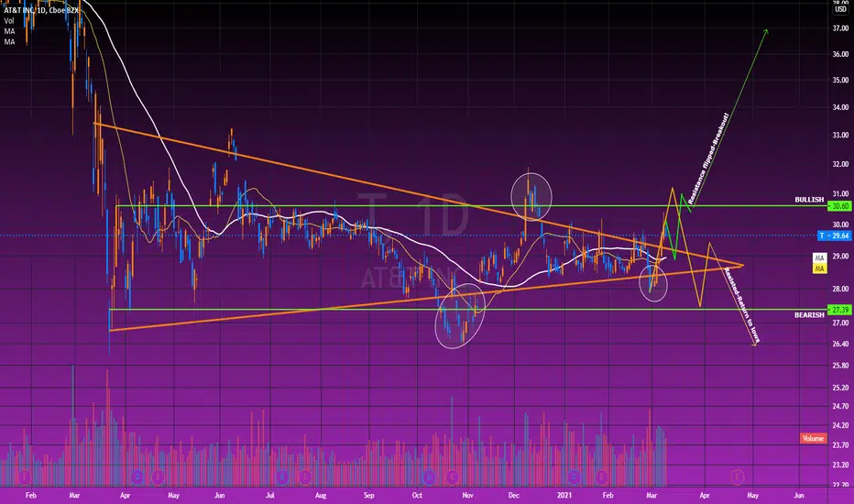Click the 35.00 price axis value

point(840,80)
